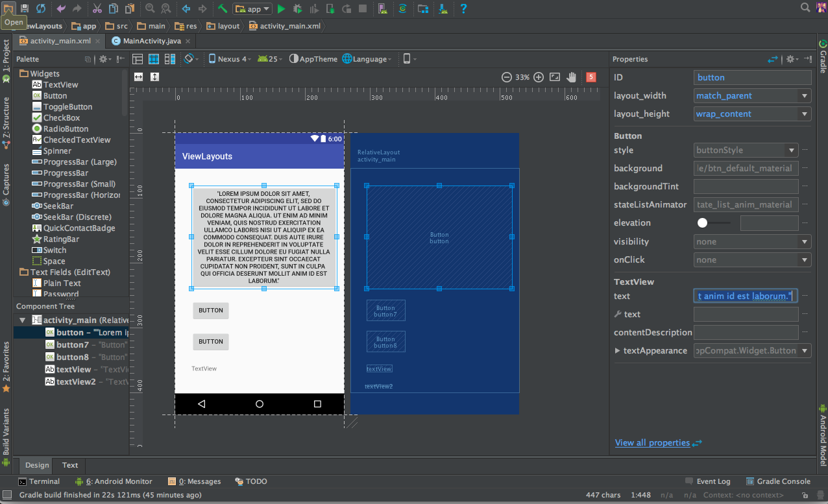The width and height of the screenshot is (828, 504).
Task: Open the lint warnings badge showing 5
Action: coord(591,77)
